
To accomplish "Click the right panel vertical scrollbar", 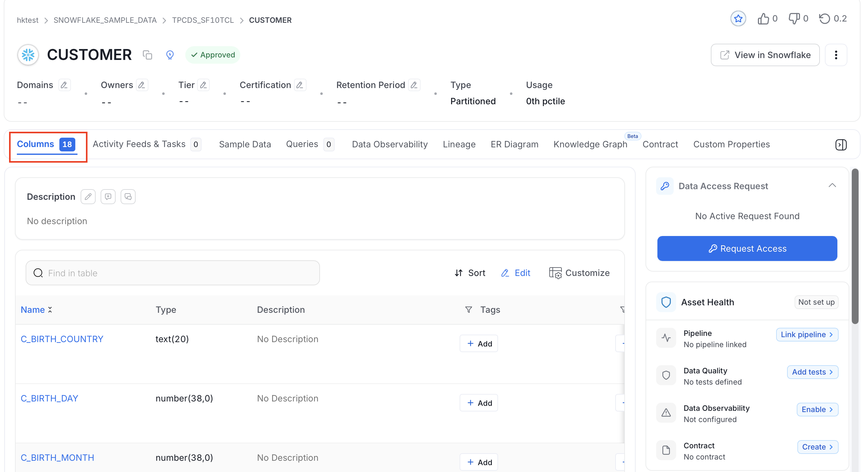I will point(855,246).
